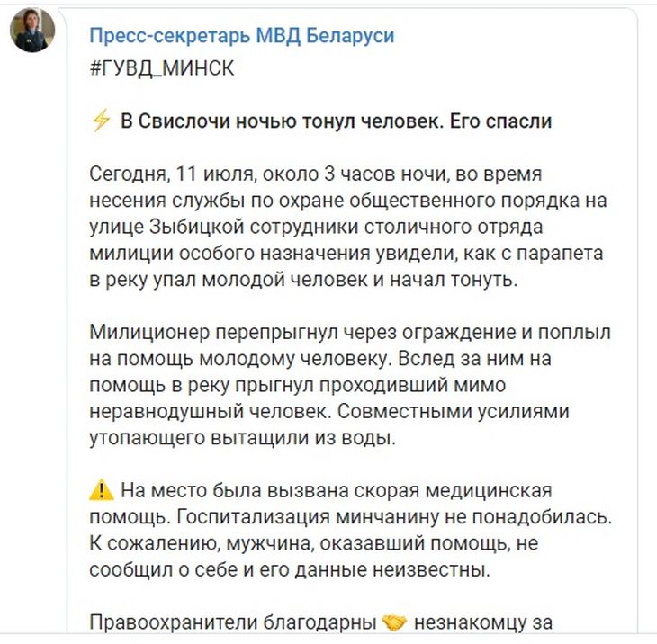
Task: Click the word незнакомцу after handshake
Action: pos(482,622)
